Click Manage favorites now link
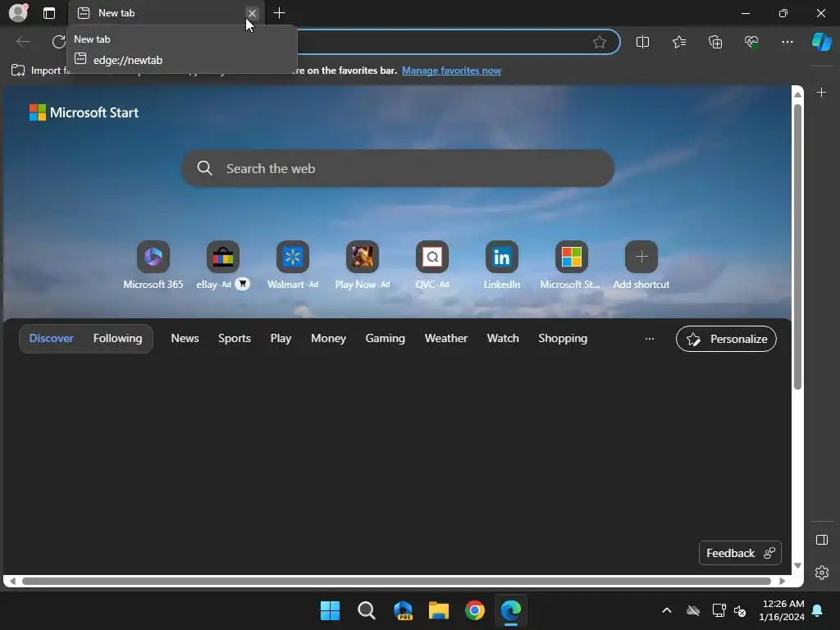This screenshot has height=630, width=840. (451, 71)
